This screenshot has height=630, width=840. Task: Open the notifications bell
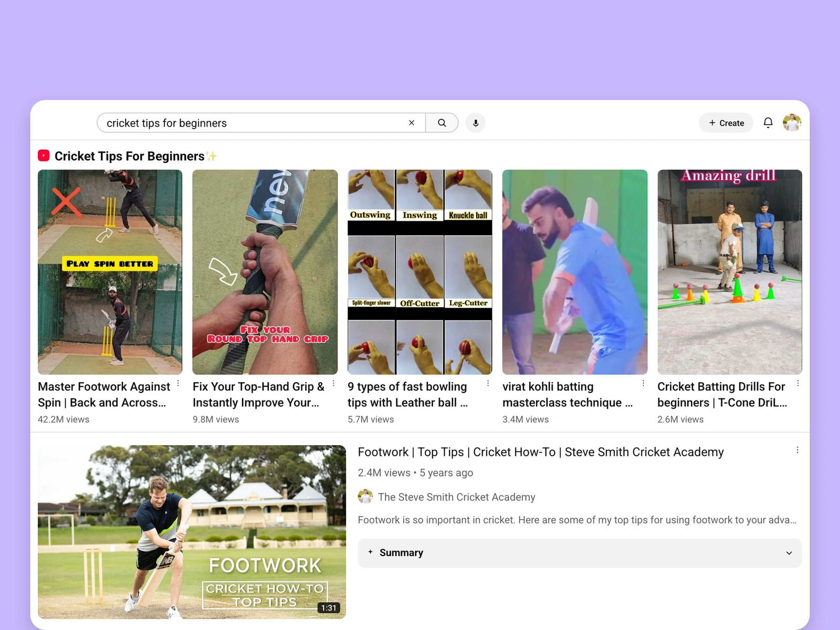[x=768, y=123]
